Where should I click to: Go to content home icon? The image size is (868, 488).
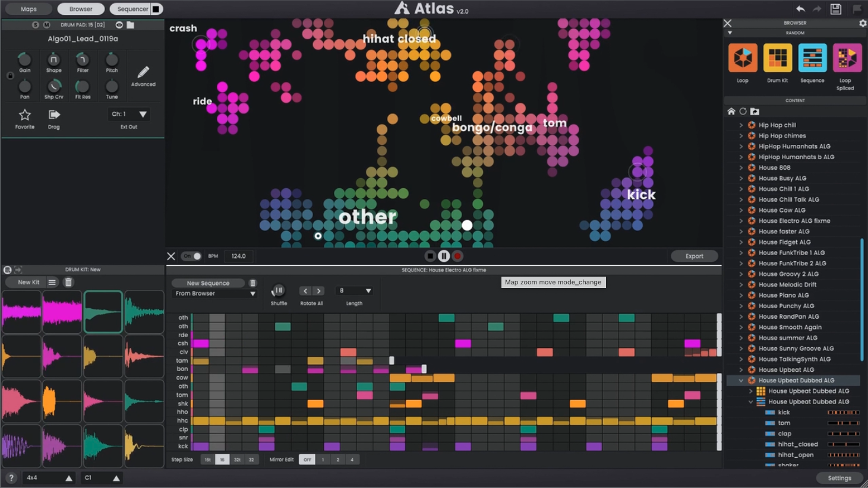731,112
